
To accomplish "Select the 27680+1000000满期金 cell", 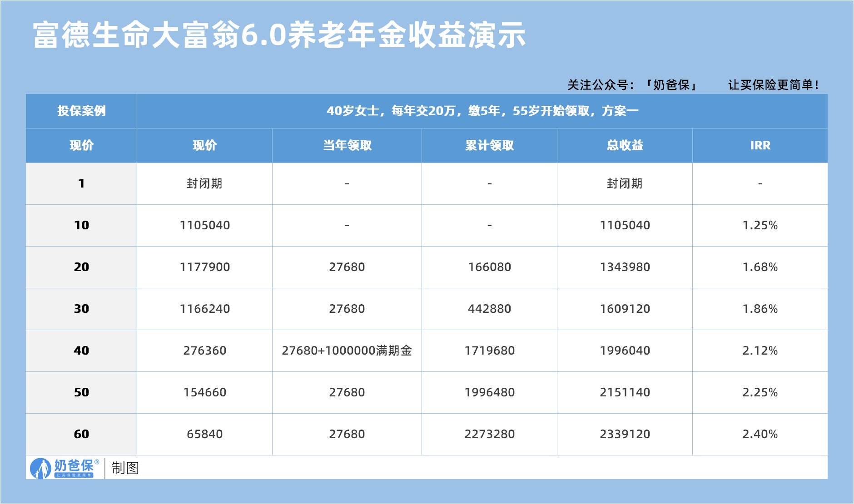I will (x=347, y=351).
